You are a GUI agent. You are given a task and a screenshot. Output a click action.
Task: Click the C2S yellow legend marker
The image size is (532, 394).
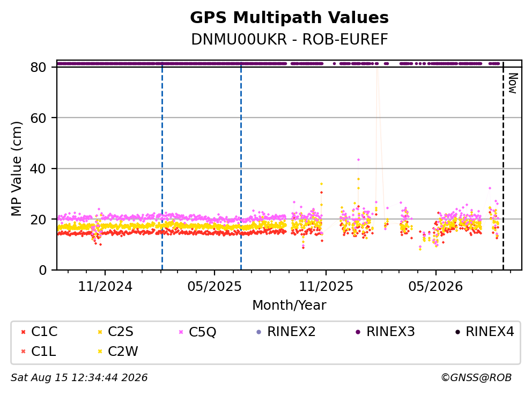tap(100, 332)
